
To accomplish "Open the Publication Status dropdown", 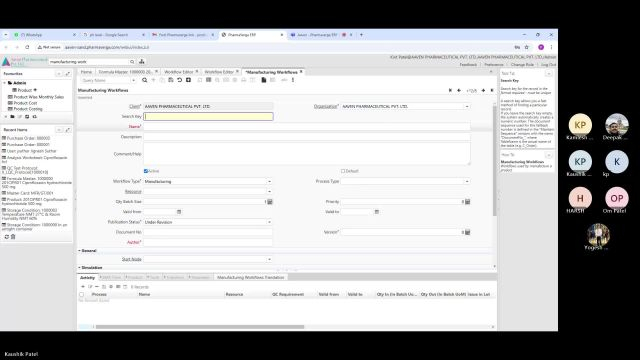I will [269, 222].
